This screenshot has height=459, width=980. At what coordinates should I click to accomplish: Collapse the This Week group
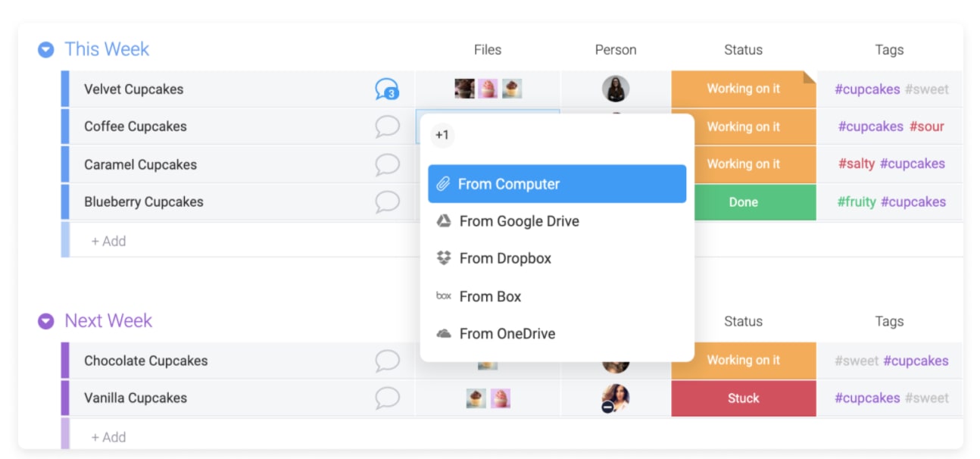45,49
